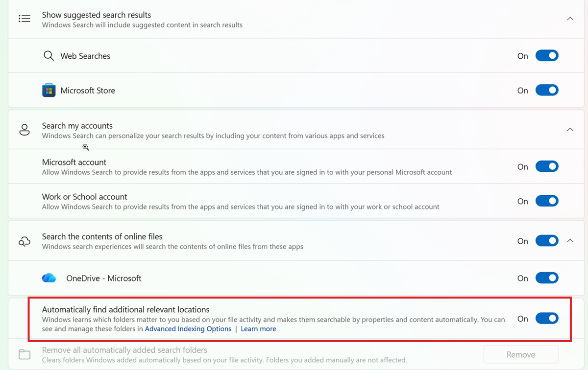The width and height of the screenshot is (588, 370).
Task: Click the OneDrive cloud icon
Action: (x=49, y=278)
